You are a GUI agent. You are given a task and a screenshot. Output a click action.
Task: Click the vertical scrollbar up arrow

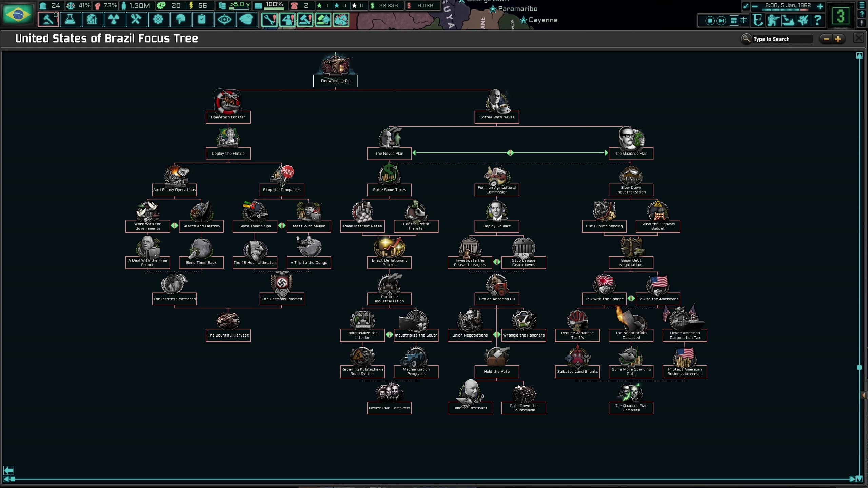859,56
